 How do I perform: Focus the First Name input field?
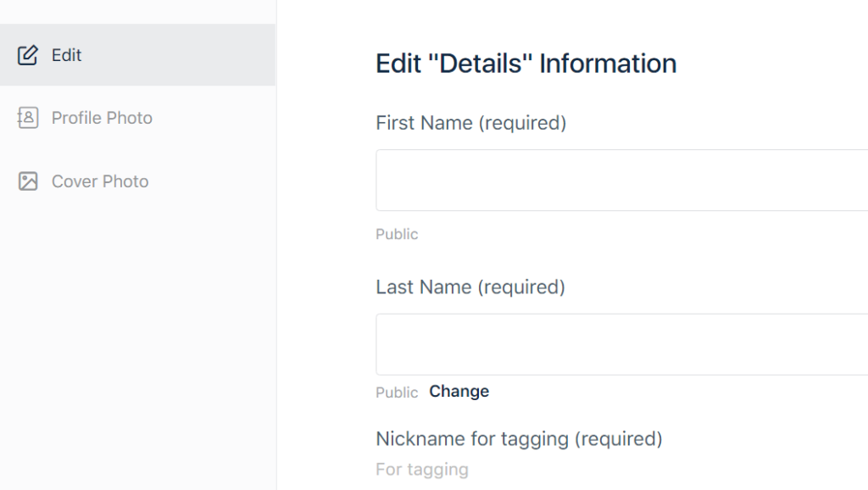tap(621, 180)
